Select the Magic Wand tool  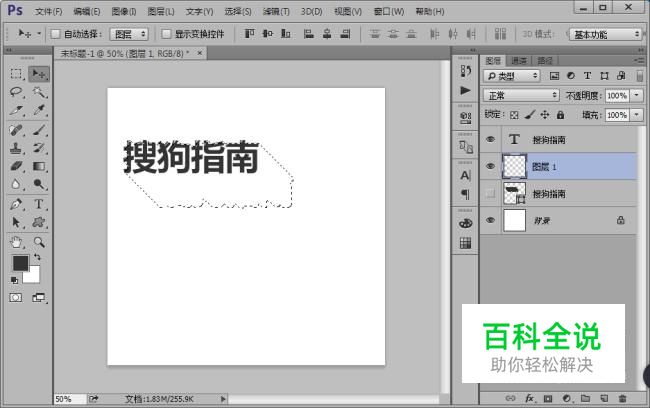click(39, 92)
